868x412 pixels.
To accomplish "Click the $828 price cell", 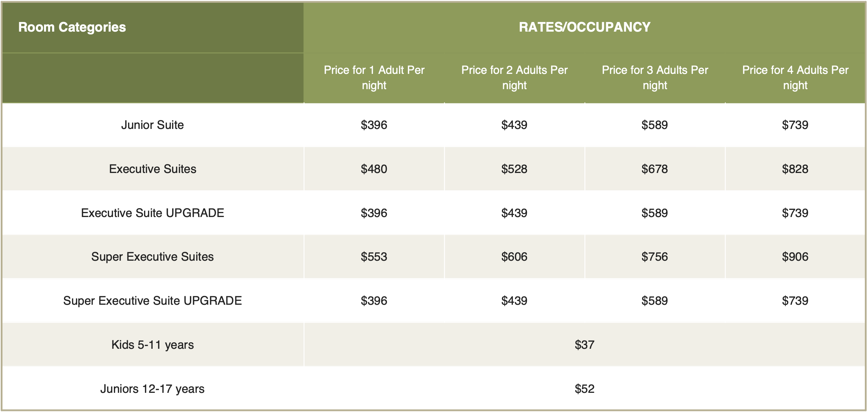I will [x=795, y=169].
